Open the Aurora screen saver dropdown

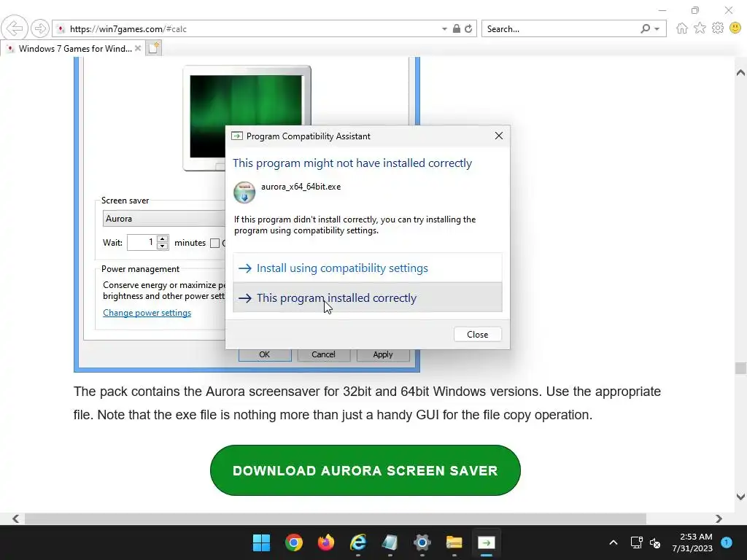(164, 219)
